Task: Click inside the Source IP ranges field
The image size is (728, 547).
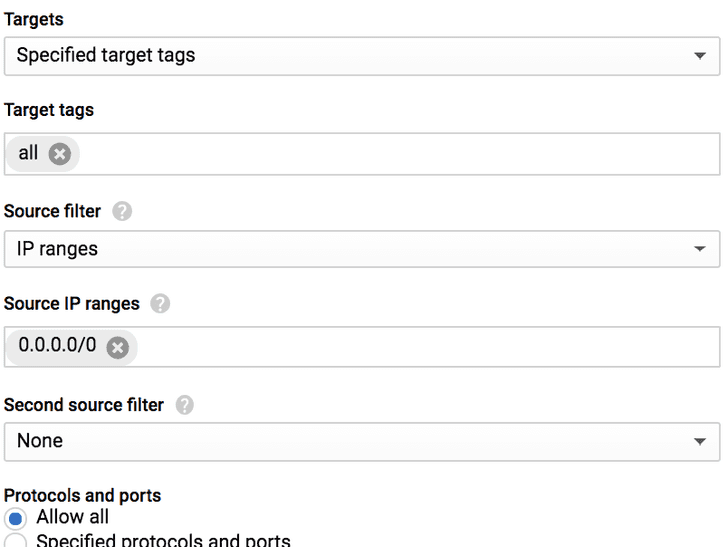Action: [x=420, y=347]
